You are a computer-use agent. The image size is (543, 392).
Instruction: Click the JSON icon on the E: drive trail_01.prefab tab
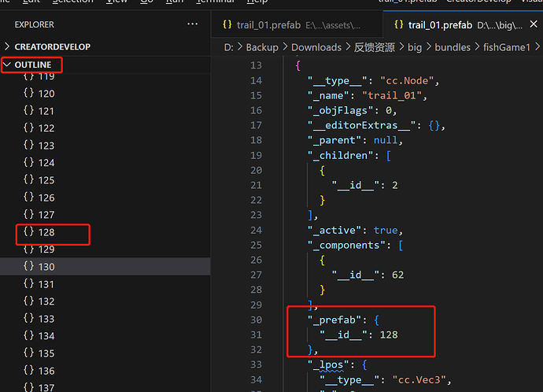tap(227, 25)
